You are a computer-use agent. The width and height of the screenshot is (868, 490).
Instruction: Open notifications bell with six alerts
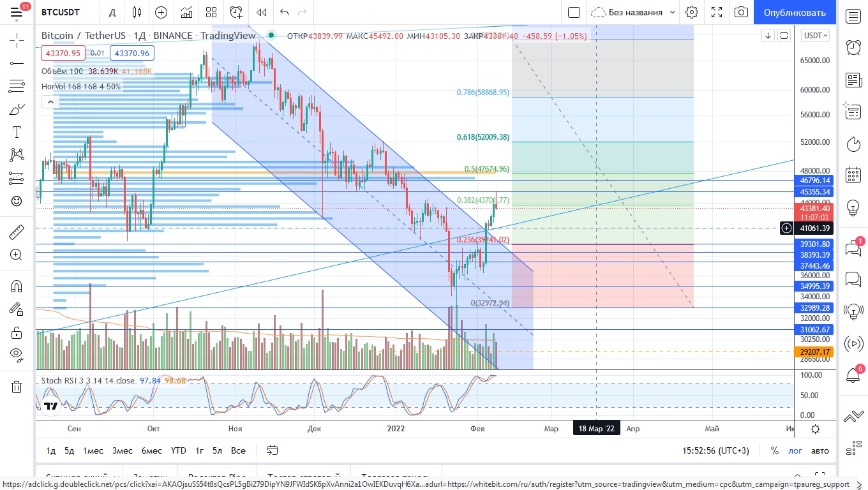tap(853, 375)
